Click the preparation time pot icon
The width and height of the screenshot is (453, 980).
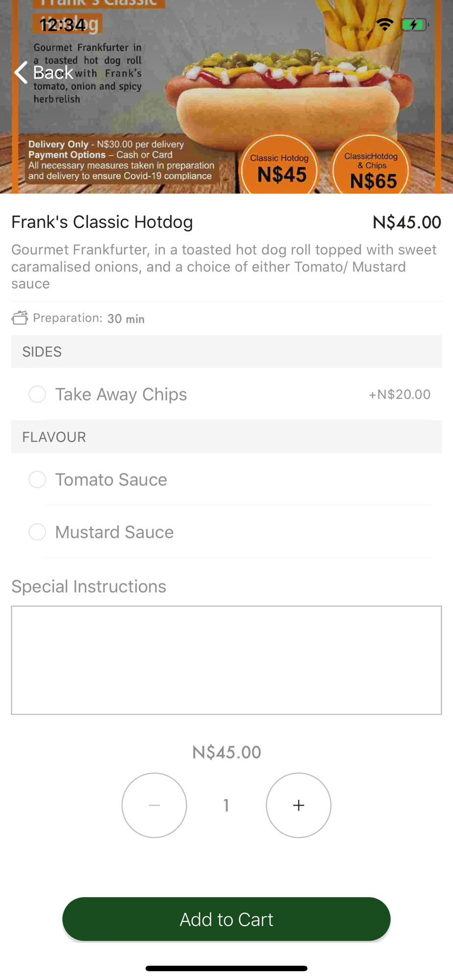[20, 318]
